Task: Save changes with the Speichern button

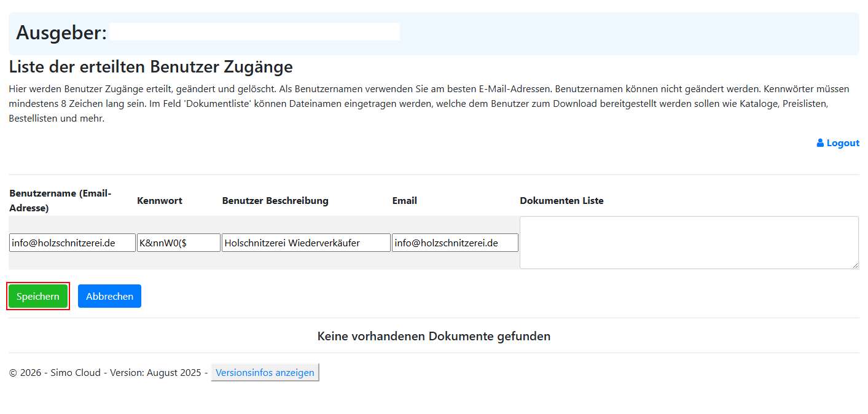Action: click(38, 296)
